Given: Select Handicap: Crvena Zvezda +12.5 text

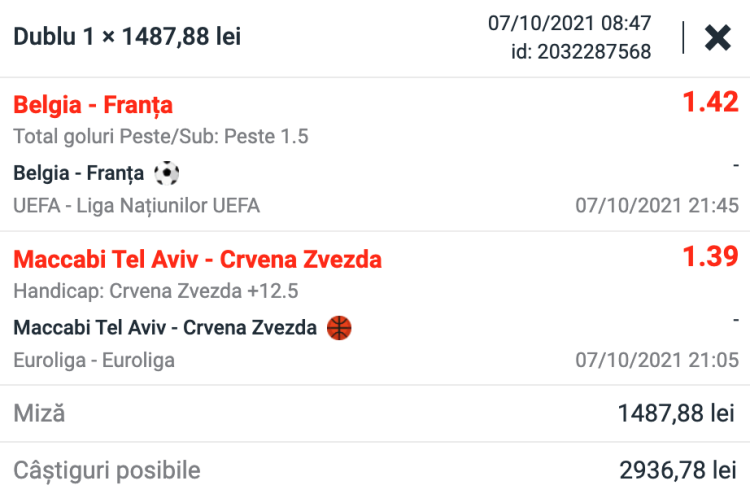Looking at the screenshot, I should 156,291.
